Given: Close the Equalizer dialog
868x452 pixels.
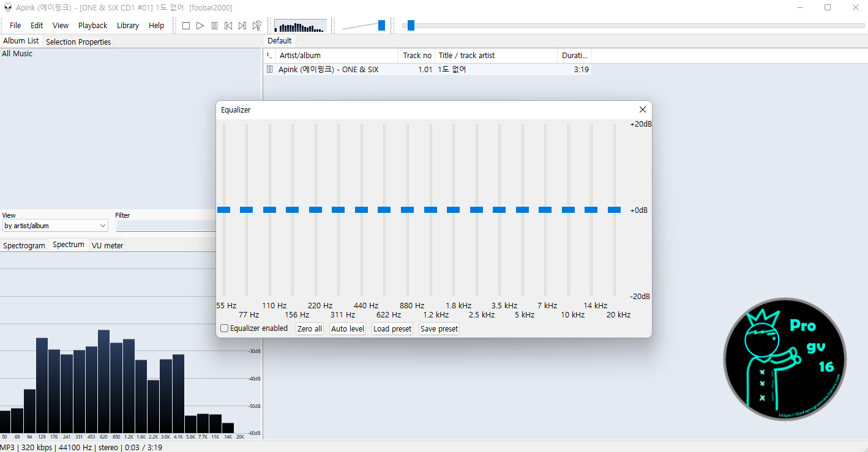Looking at the screenshot, I should (643, 109).
